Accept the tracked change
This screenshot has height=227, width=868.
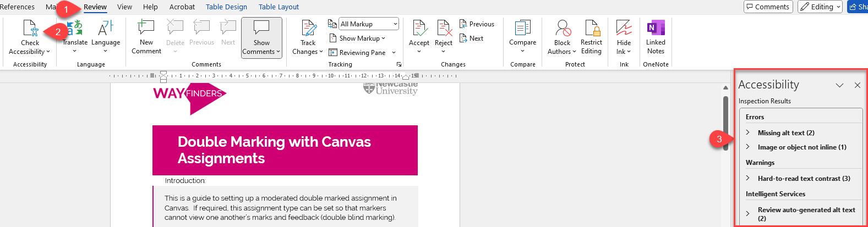tap(419, 29)
